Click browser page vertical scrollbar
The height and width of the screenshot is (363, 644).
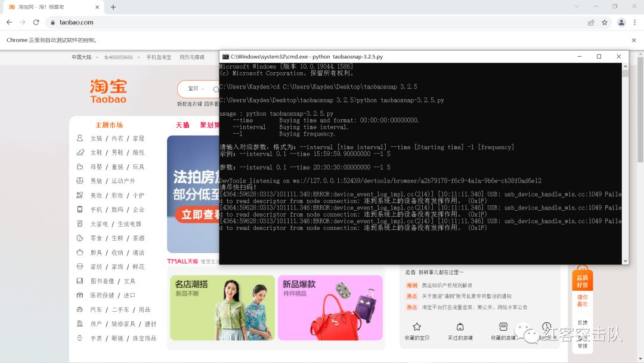point(640,110)
